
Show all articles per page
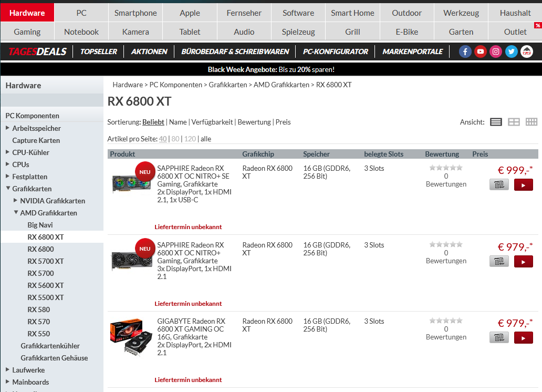tap(206, 139)
